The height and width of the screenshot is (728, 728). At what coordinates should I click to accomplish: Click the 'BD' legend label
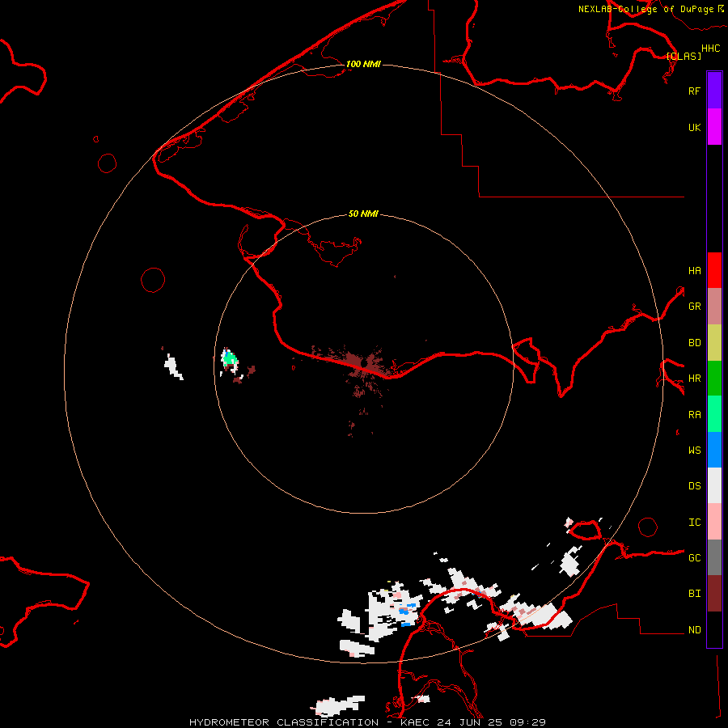coord(694,343)
